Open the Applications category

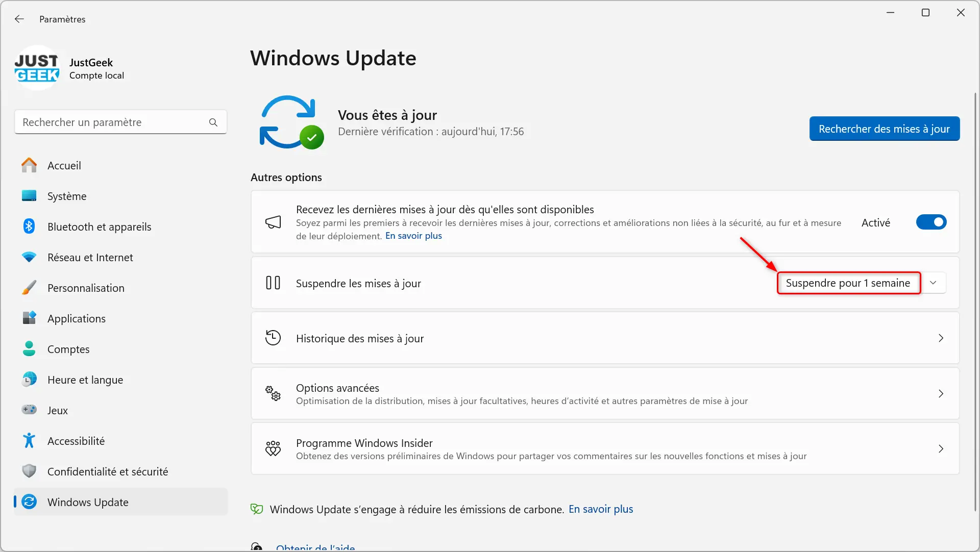pyautogui.click(x=120, y=318)
